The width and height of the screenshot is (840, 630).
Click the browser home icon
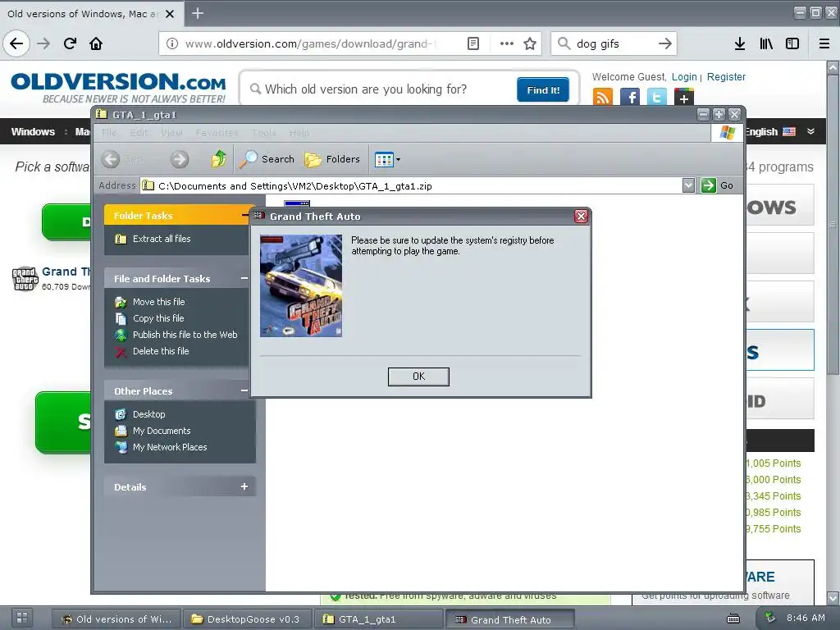click(x=96, y=43)
